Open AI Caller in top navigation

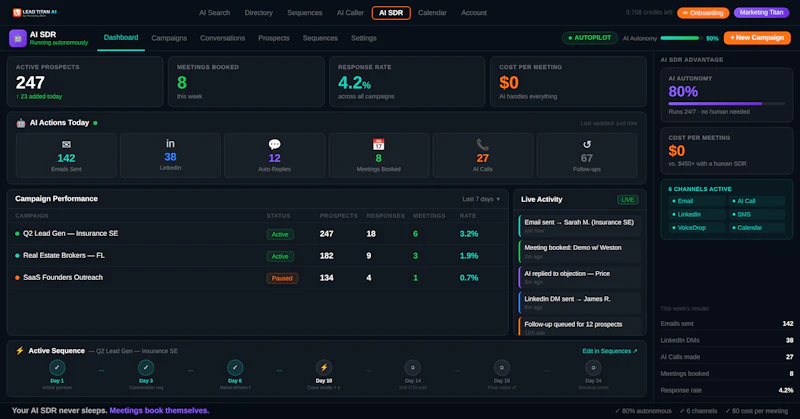[350, 13]
